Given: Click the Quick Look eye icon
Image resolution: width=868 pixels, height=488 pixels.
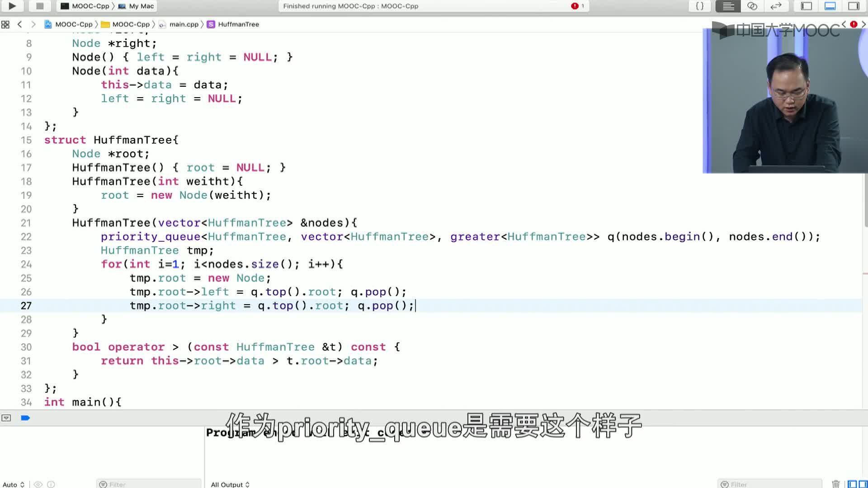Looking at the screenshot, I should tap(38, 484).
